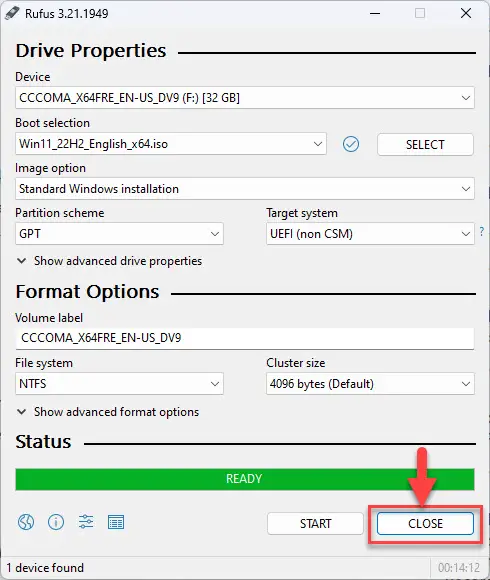Open the Image option dropdown
The image size is (490, 580).
[x=245, y=189]
